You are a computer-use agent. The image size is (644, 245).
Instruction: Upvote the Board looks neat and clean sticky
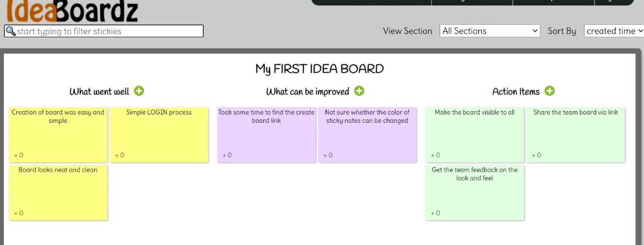click(x=19, y=213)
